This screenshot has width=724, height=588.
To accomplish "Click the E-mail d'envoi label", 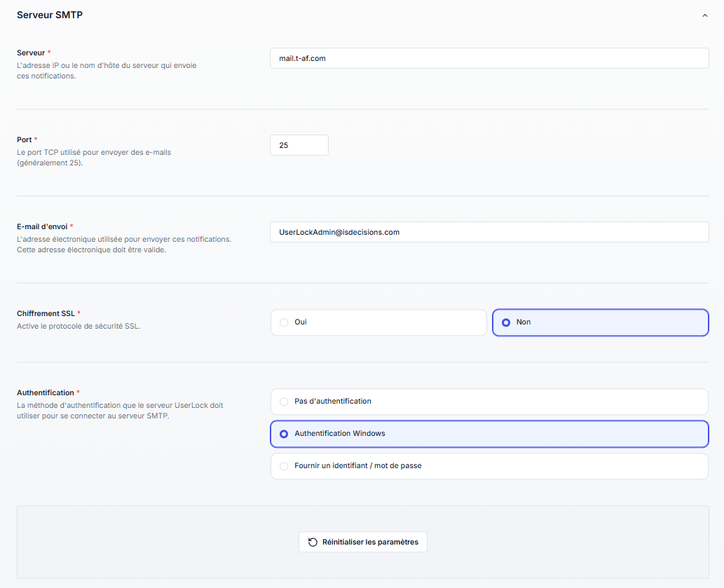I will [42, 226].
